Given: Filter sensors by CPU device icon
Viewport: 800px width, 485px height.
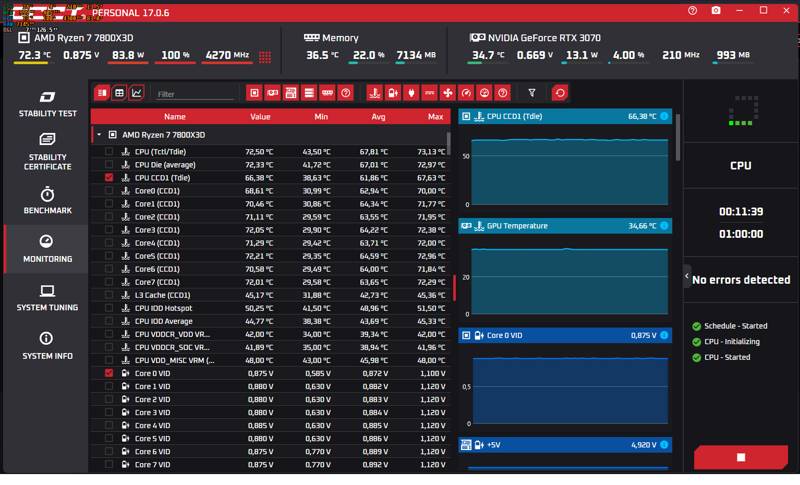Looking at the screenshot, I should [254, 93].
